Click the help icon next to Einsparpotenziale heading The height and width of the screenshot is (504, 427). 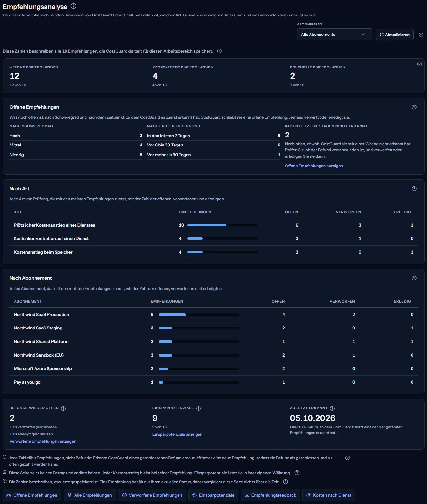[x=198, y=408]
